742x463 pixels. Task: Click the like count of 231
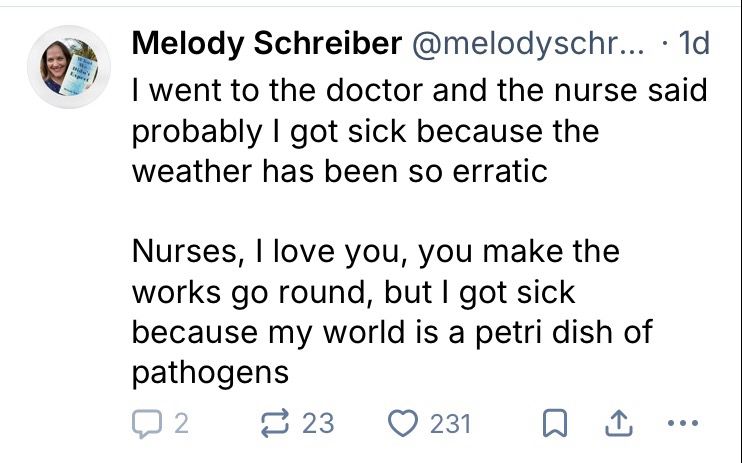[x=449, y=424]
